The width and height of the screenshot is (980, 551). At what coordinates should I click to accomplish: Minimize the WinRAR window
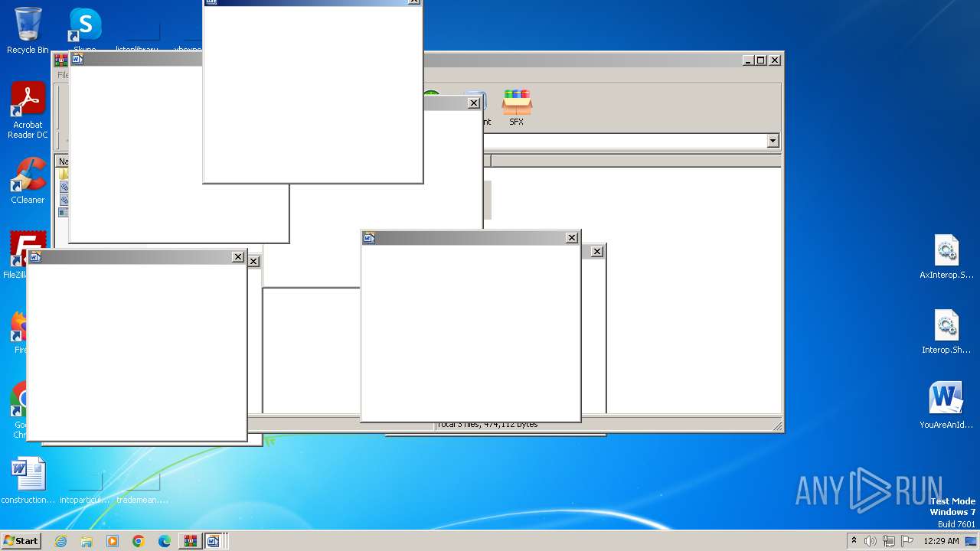click(x=747, y=60)
